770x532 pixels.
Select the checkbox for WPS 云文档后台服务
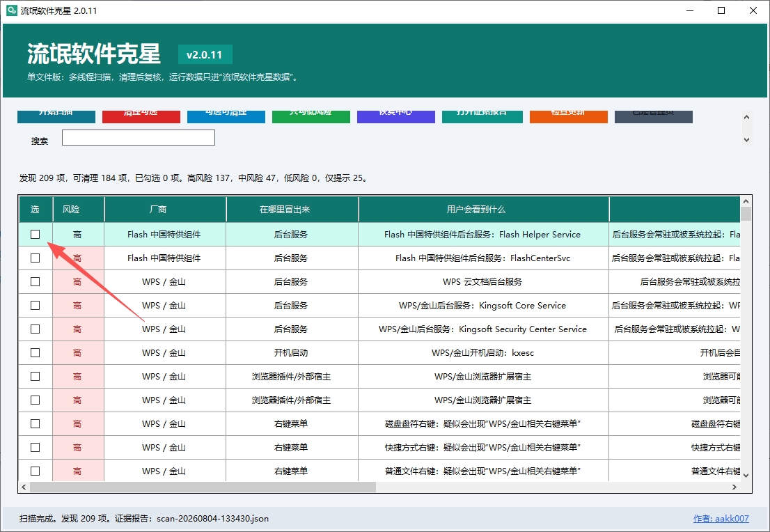(x=36, y=281)
